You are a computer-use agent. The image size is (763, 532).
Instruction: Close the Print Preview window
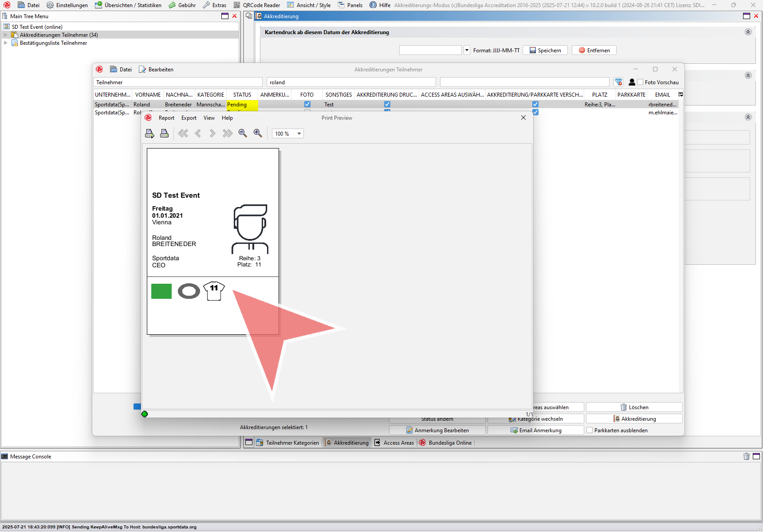point(523,117)
